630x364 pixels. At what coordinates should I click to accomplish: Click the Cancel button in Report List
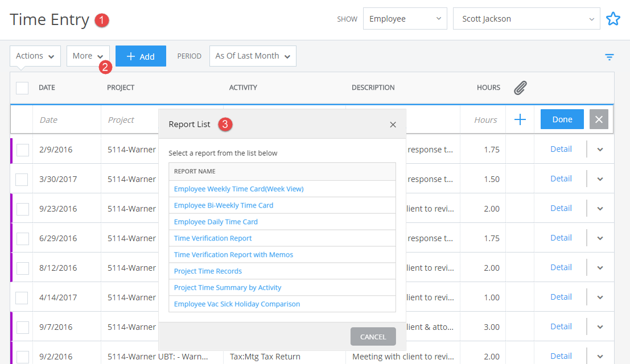coord(373,336)
